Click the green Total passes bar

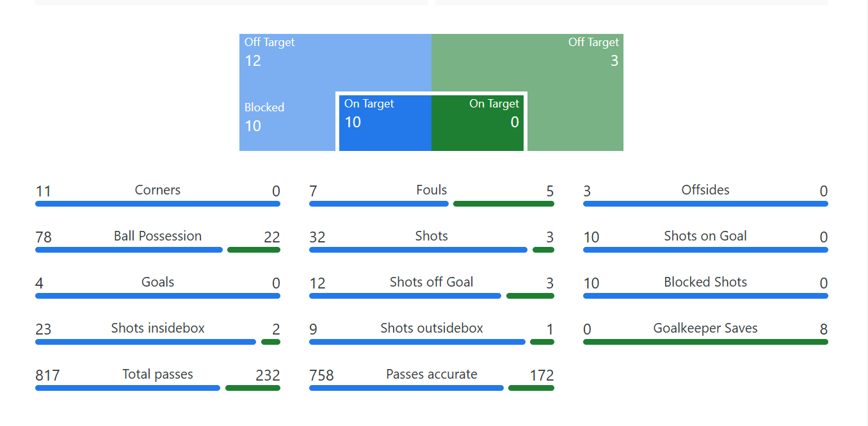pos(252,388)
